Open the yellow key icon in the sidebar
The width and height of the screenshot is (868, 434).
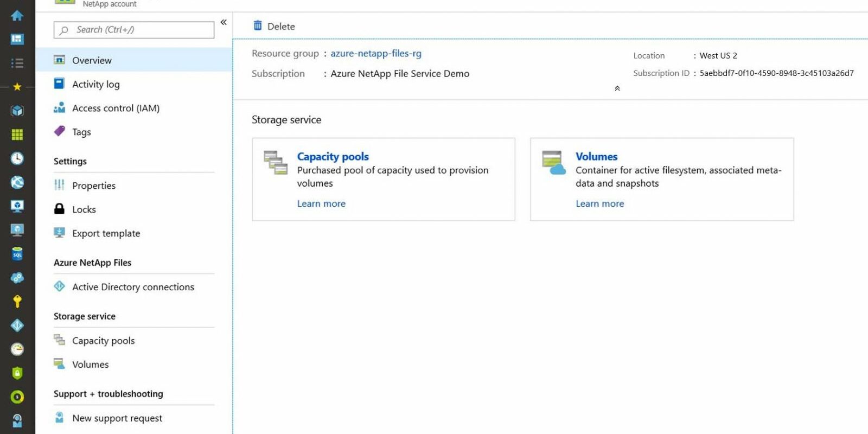pos(17,301)
